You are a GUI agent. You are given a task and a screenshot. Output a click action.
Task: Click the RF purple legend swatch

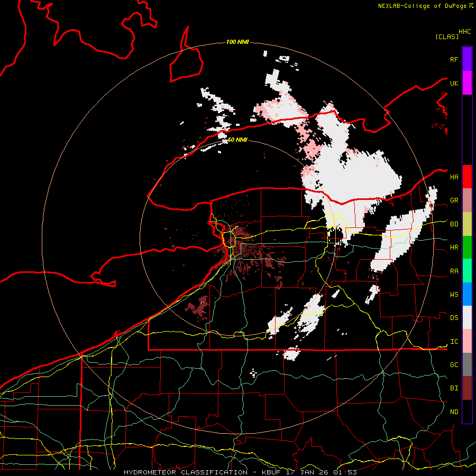point(467,59)
